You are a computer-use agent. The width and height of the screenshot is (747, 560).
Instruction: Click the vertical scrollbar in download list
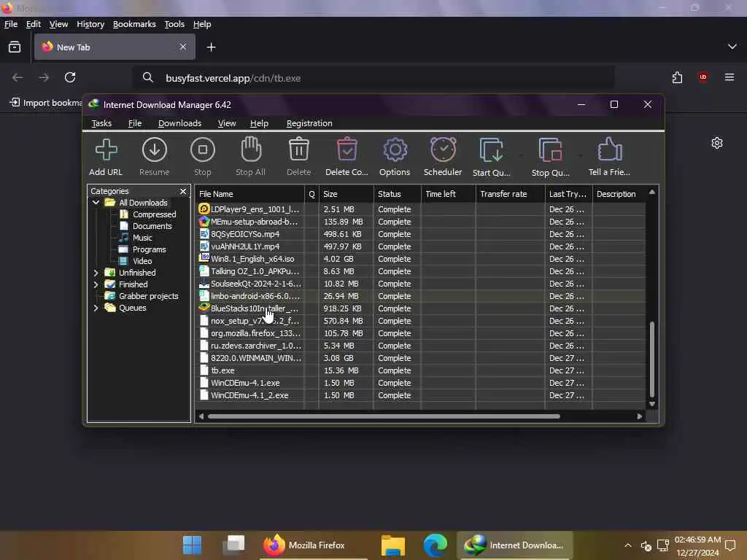651,359
